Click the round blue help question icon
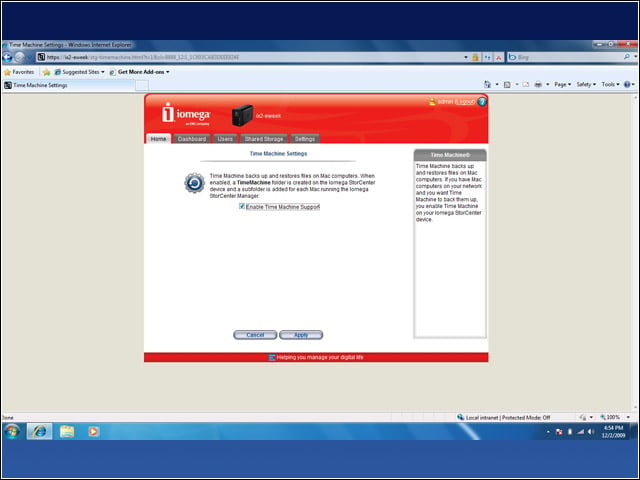 pyautogui.click(x=482, y=102)
